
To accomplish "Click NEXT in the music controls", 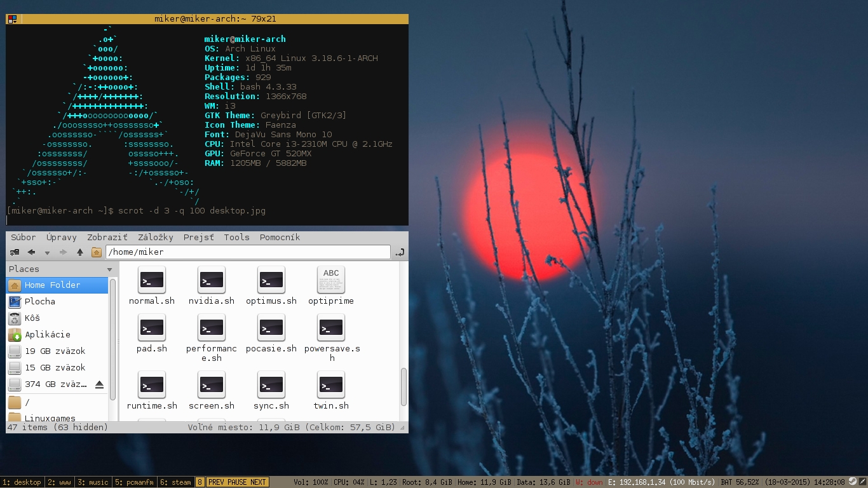I will point(258,482).
